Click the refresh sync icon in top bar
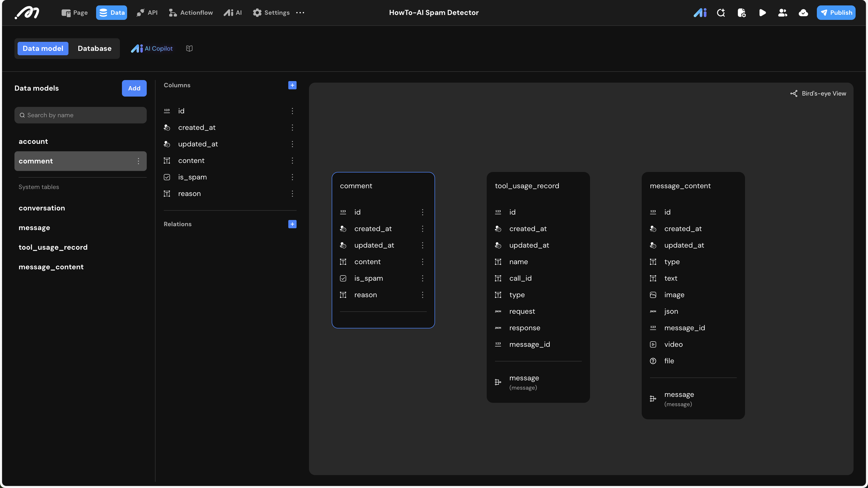The height and width of the screenshot is (488, 868). point(721,12)
